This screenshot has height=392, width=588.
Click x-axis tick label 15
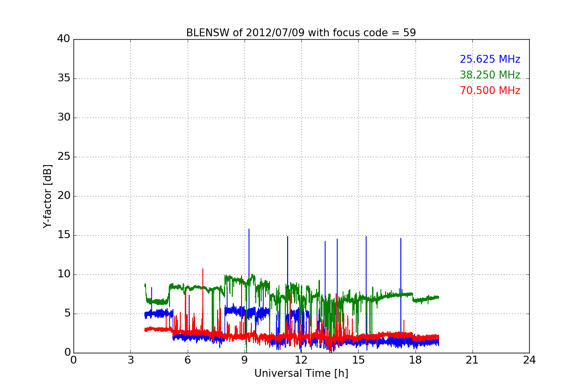(x=358, y=360)
